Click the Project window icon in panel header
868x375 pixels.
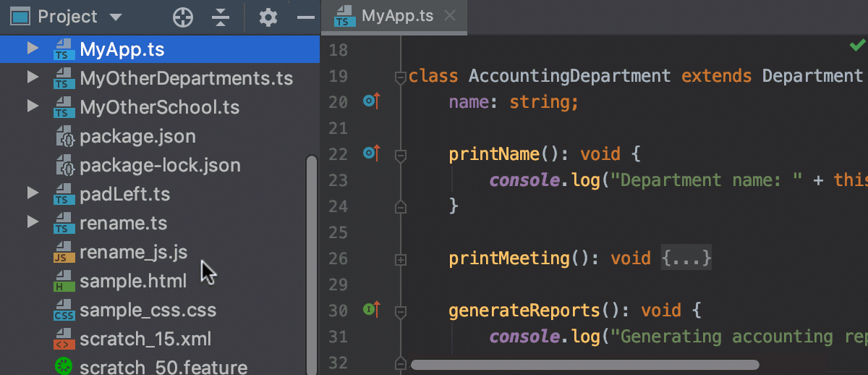(21, 17)
